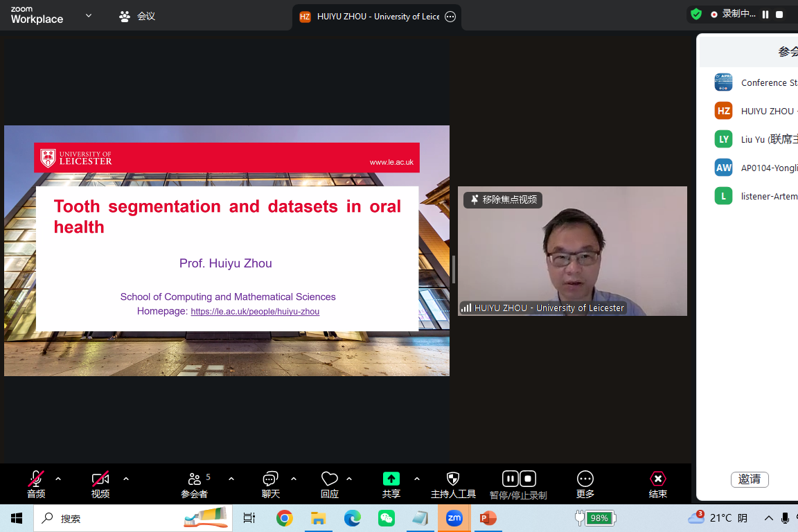Open the more (更多) options icon
This screenshot has height=532, width=798.
point(585,479)
